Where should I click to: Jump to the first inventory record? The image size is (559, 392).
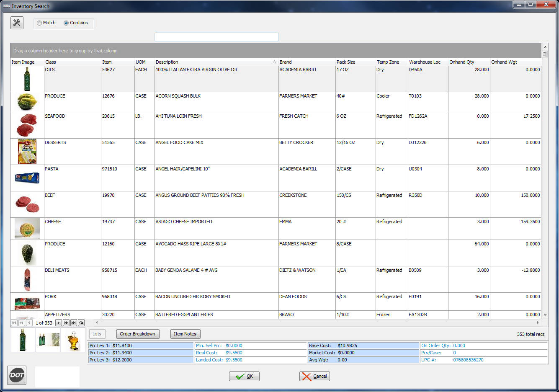pos(14,322)
